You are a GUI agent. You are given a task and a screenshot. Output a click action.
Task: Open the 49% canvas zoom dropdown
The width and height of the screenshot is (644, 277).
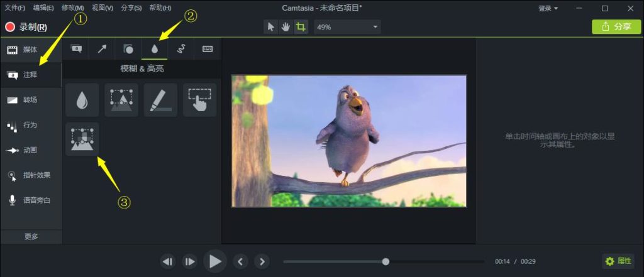pos(347,27)
